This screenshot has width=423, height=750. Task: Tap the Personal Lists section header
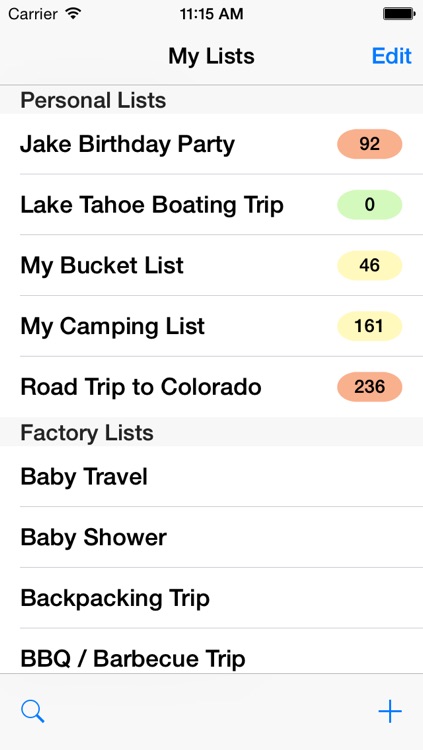point(212,100)
